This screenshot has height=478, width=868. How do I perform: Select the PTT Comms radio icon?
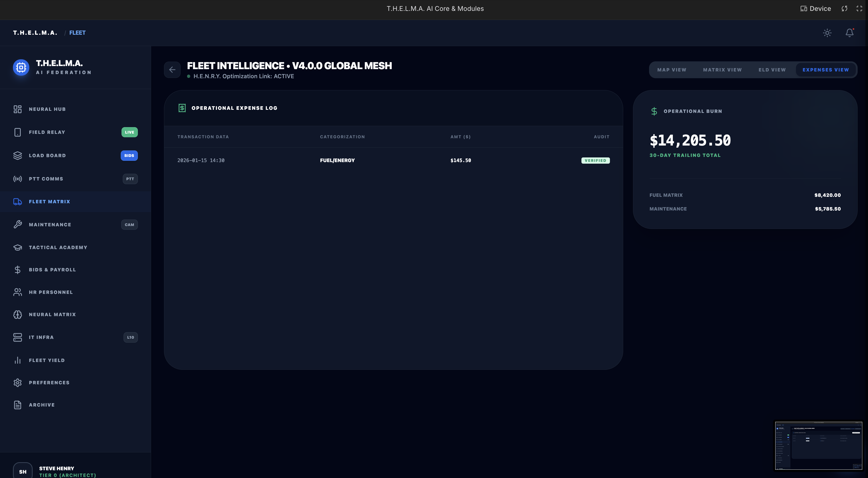(18, 179)
